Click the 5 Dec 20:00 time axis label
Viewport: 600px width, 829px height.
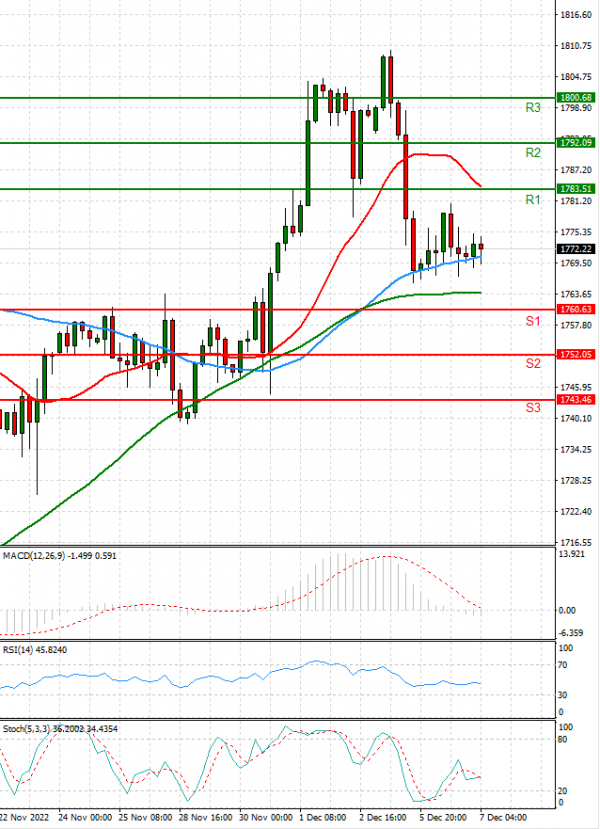click(x=444, y=817)
